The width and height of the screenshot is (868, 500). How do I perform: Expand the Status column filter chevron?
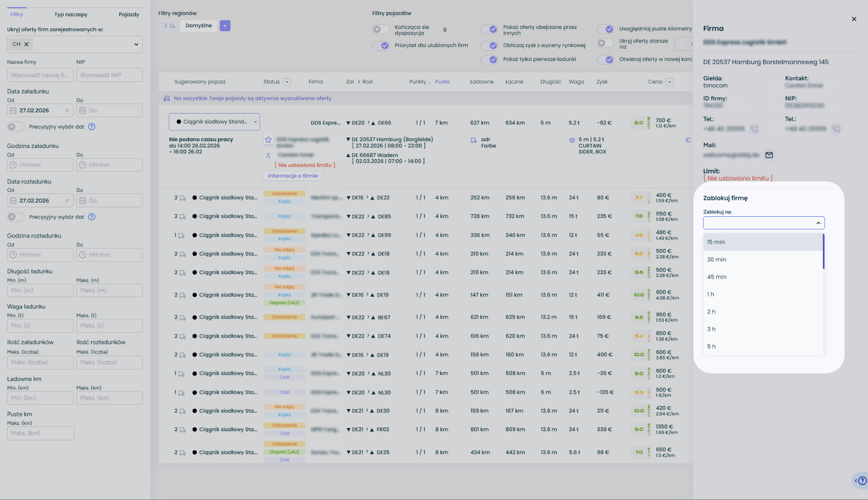(x=287, y=82)
